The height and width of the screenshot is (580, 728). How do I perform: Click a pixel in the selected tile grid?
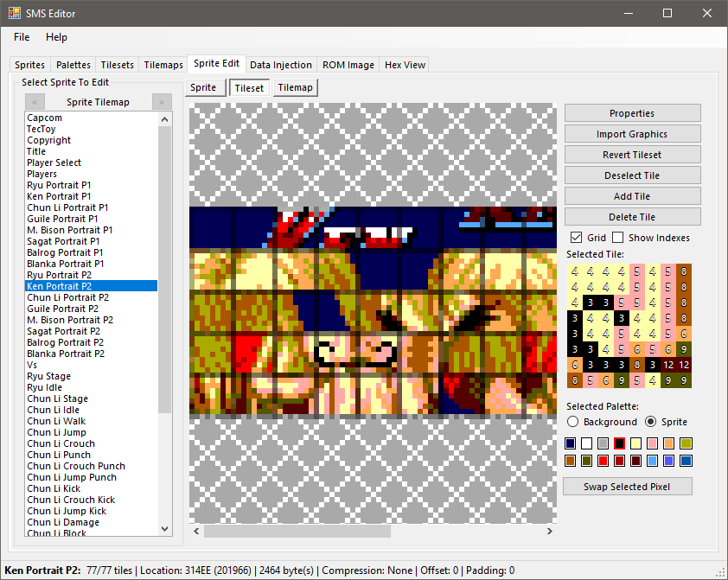[629, 326]
